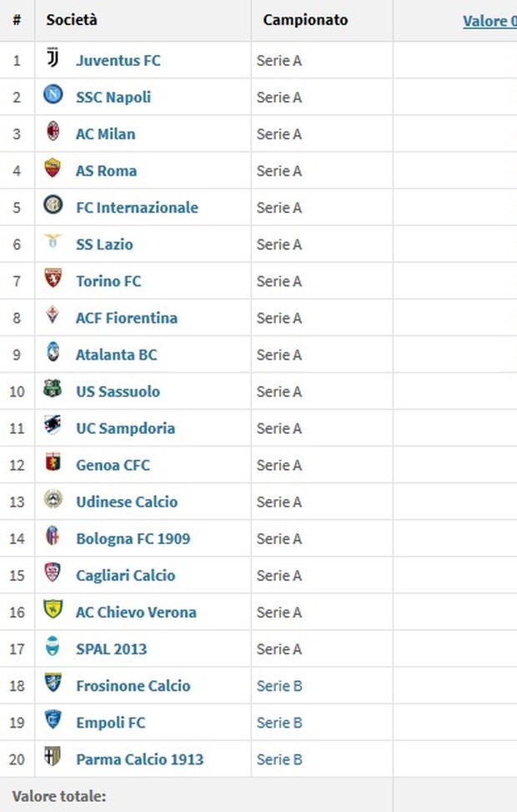Viewport: 517px width, 812px height.
Task: Click the UC Sampdoria name link
Action: click(x=125, y=428)
